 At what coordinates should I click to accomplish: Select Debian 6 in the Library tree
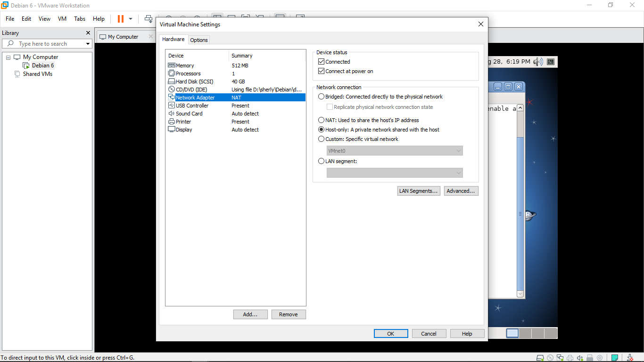43,66
